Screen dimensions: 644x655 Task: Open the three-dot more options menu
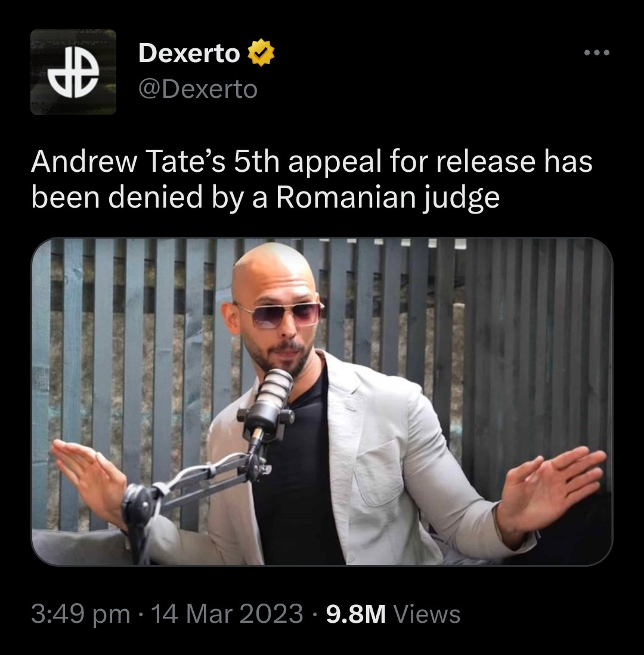pyautogui.click(x=597, y=52)
